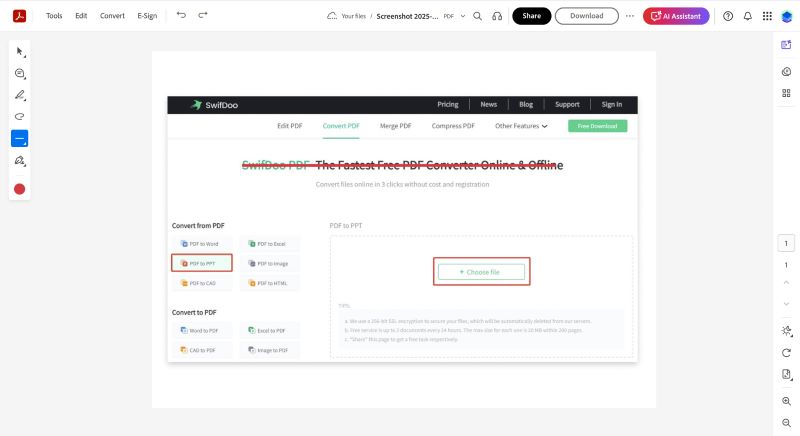The image size is (800, 436).
Task: Open the circular icon below the AI Assistant panel icon
Action: click(786, 72)
